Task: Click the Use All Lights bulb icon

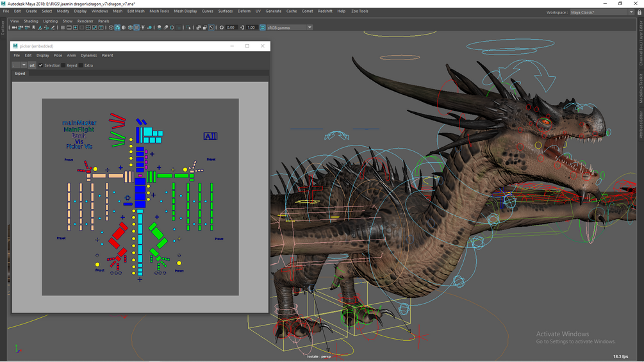Action: 143,28
